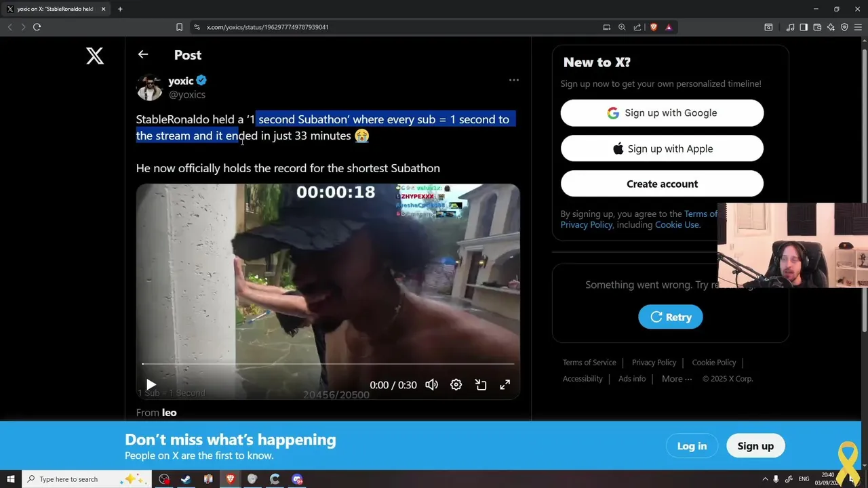Open the Privacy Policy footer link
This screenshot has width=868, height=488.
click(654, 363)
